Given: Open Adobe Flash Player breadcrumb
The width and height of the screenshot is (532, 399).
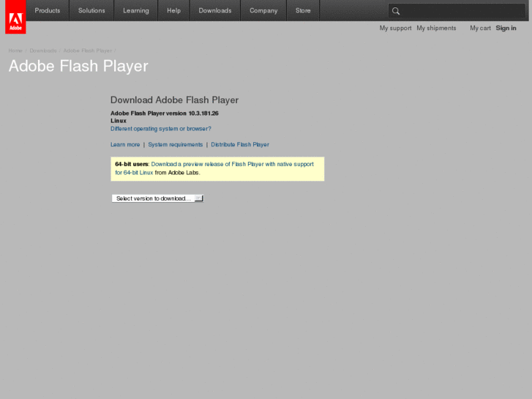Looking at the screenshot, I should [88, 51].
